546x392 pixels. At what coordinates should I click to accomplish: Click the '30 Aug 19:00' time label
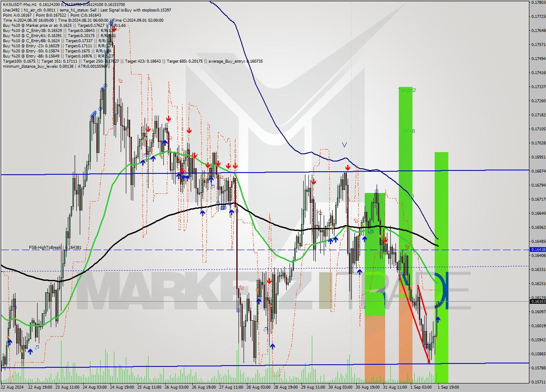[x=367, y=387]
